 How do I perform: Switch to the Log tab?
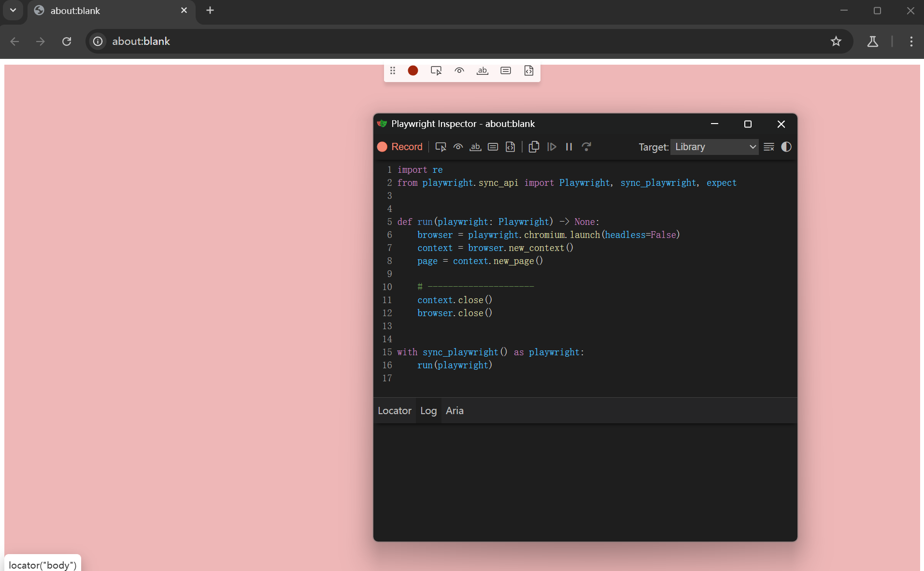428,411
